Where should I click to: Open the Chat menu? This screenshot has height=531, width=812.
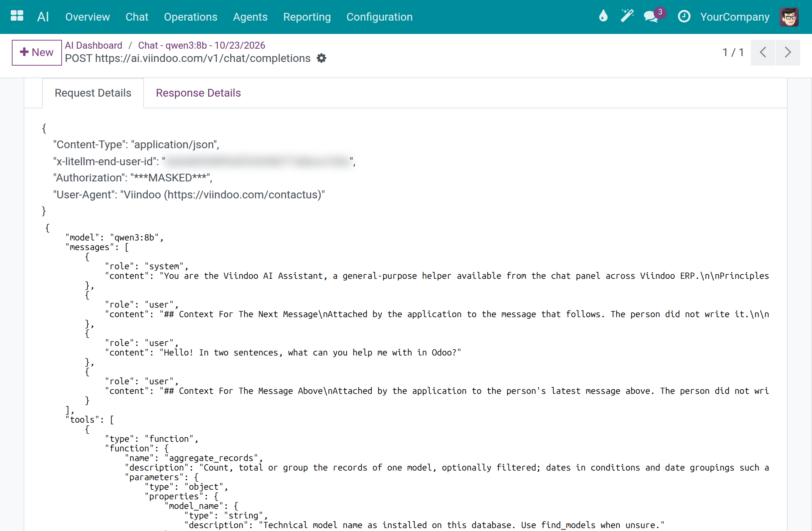pyautogui.click(x=137, y=17)
